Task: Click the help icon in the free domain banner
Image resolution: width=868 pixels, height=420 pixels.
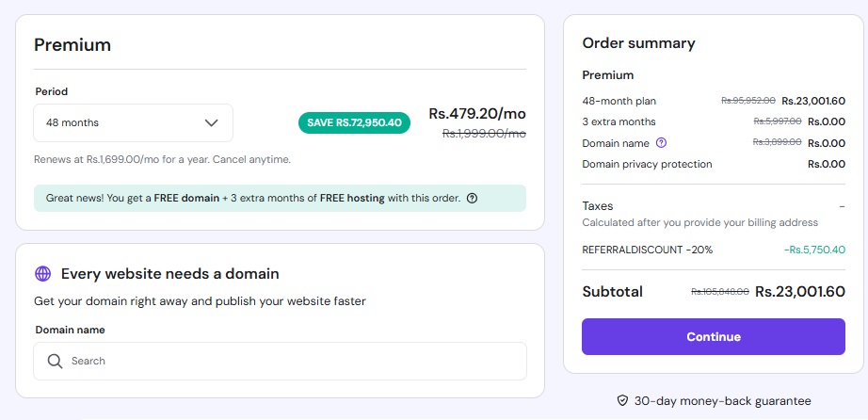Action: (x=472, y=199)
